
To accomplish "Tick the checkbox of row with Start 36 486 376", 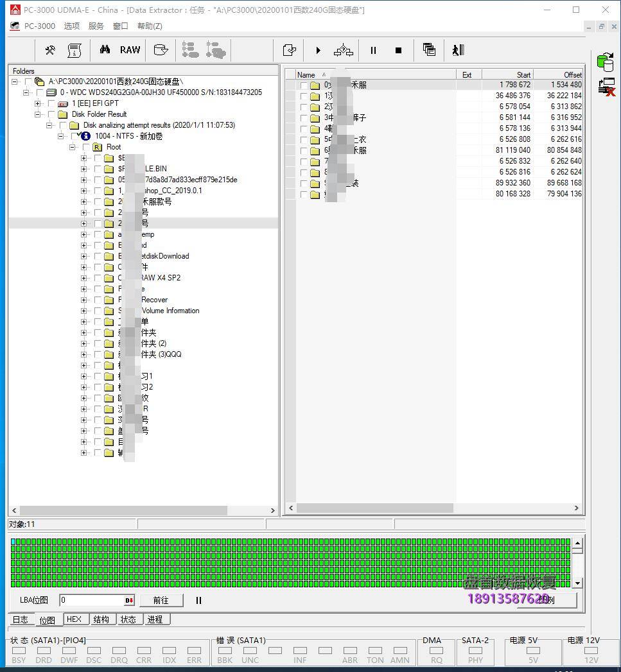I will pos(304,96).
